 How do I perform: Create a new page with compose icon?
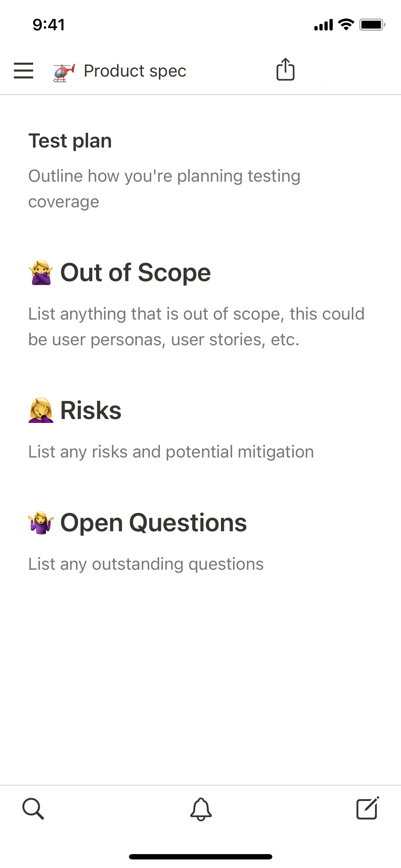[367, 808]
